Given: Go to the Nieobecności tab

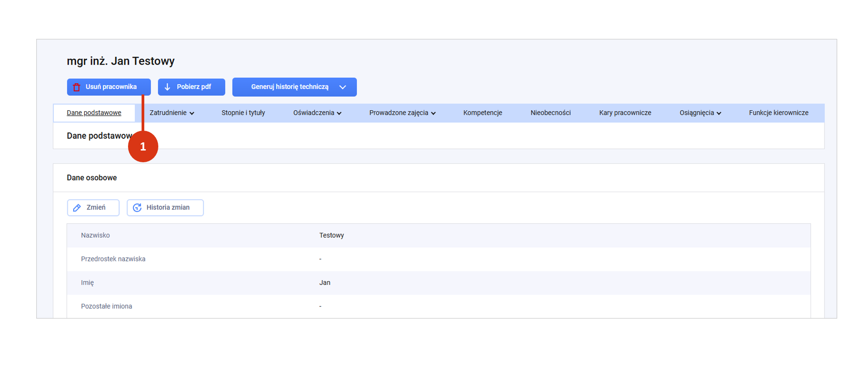Looking at the screenshot, I should [x=550, y=113].
